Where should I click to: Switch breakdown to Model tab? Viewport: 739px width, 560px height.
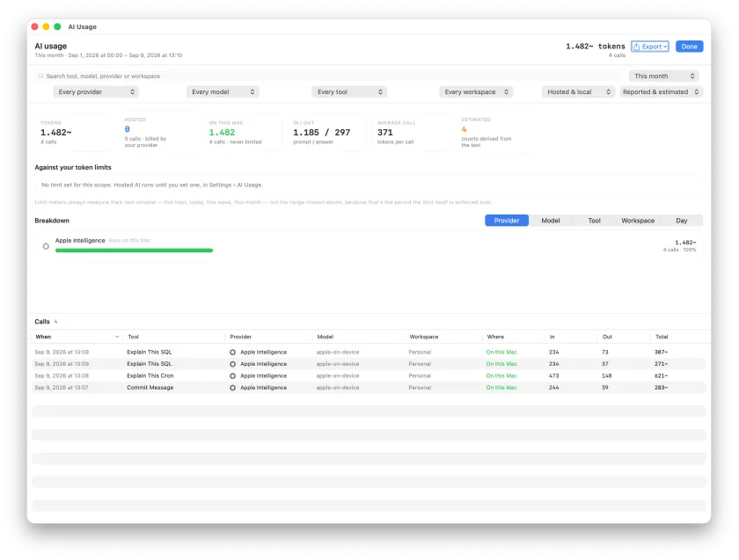pos(551,221)
